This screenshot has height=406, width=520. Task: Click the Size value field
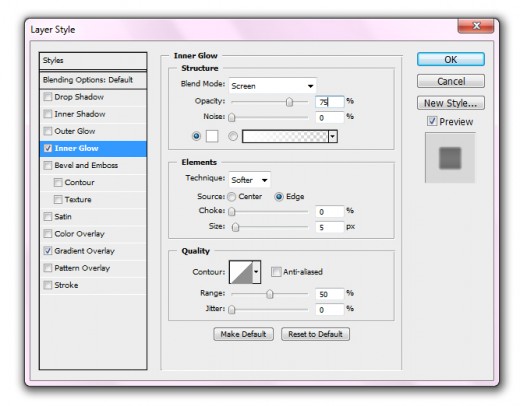pos(329,227)
